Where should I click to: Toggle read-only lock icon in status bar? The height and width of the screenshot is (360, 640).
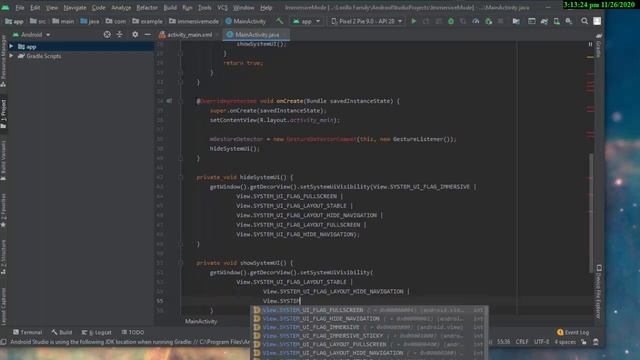pyautogui.click(x=584, y=342)
